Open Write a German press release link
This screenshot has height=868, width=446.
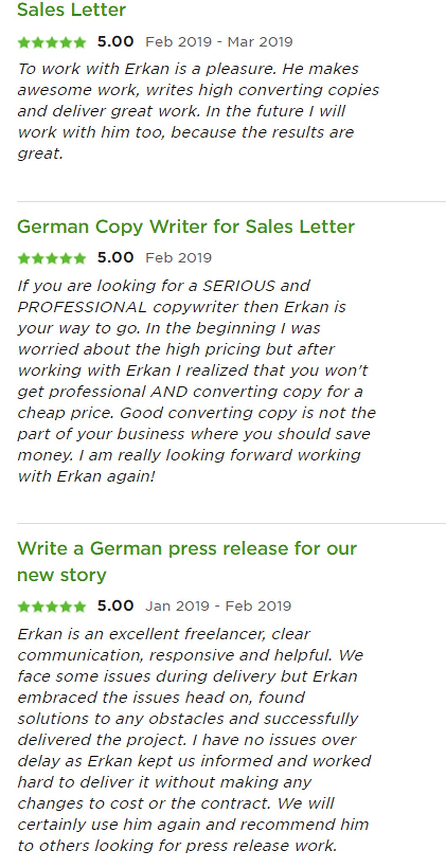tap(187, 561)
